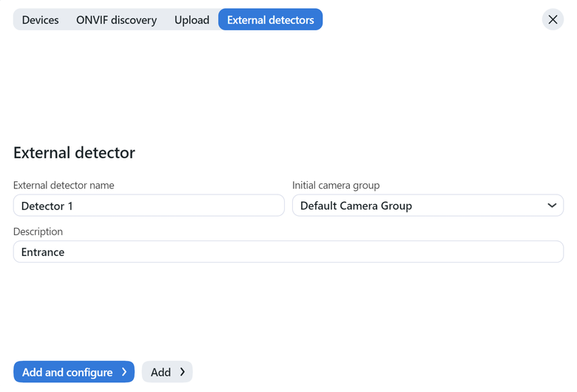This screenshot has height=392, width=577.
Task: Click the Initial camera group label
Action: [x=336, y=185]
